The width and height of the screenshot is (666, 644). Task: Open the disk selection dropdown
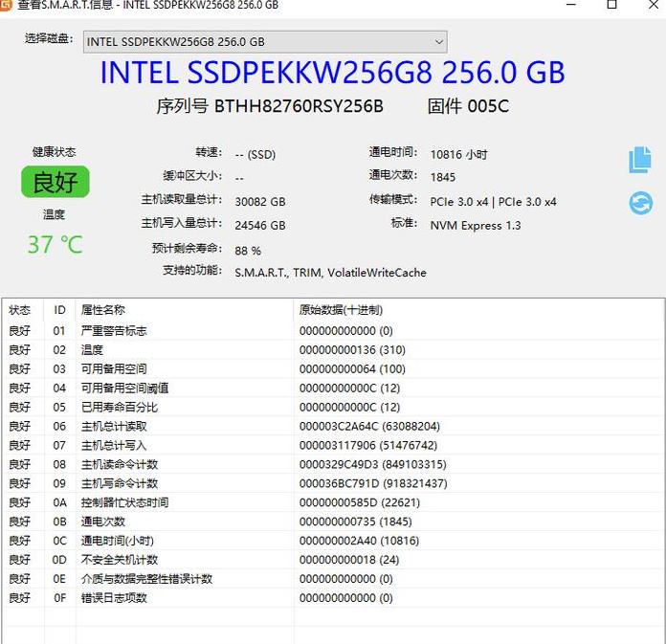tap(265, 42)
